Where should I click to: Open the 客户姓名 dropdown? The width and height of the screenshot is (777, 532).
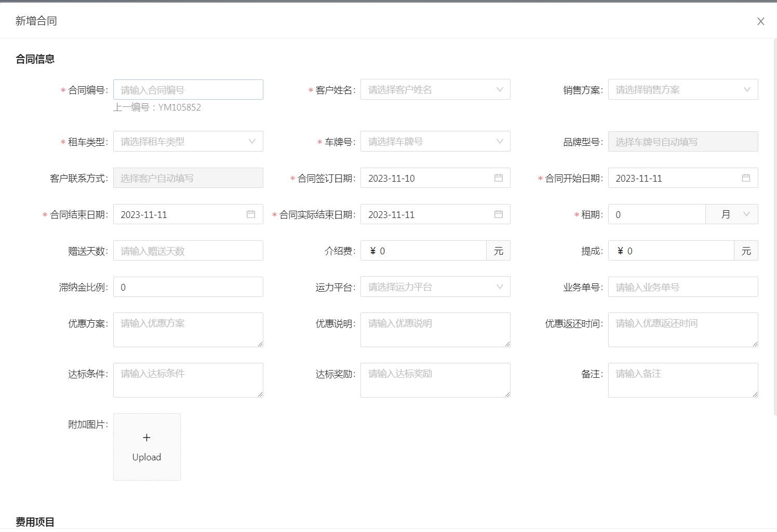tap(435, 90)
